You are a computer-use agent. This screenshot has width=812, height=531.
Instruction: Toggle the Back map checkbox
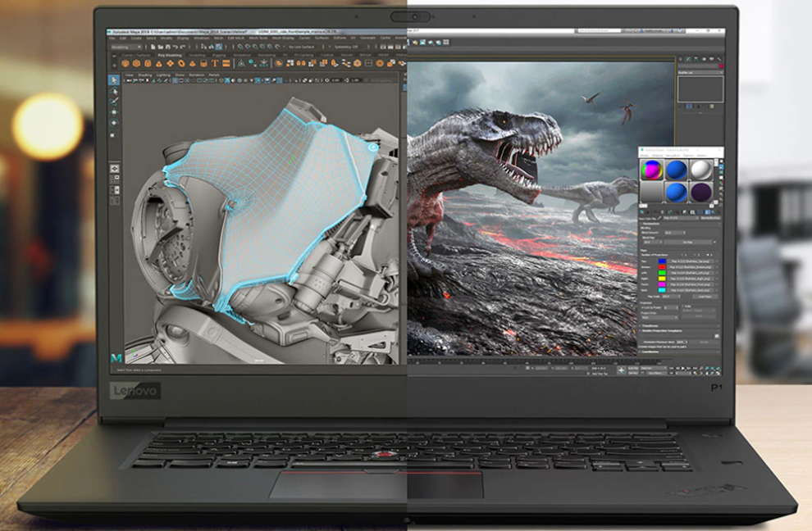717,290
